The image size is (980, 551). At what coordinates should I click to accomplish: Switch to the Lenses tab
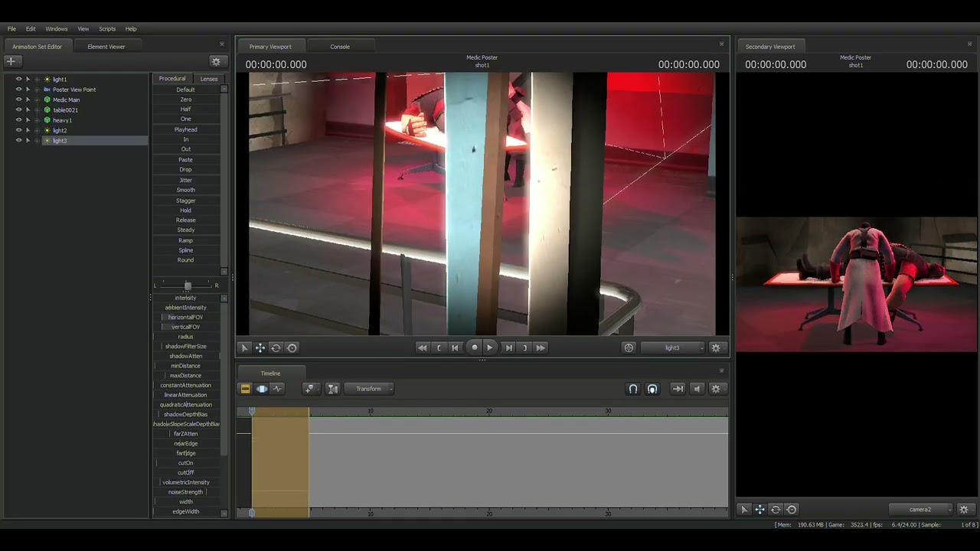click(209, 79)
